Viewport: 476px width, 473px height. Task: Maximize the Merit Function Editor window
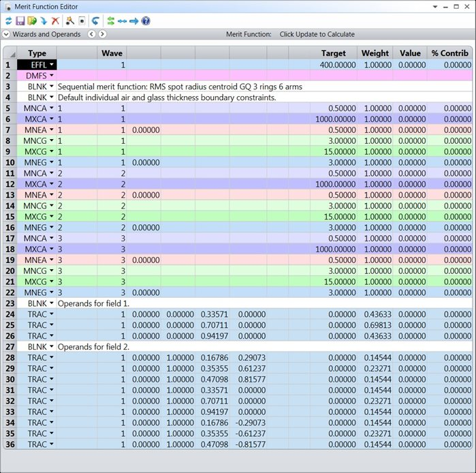(x=456, y=6)
